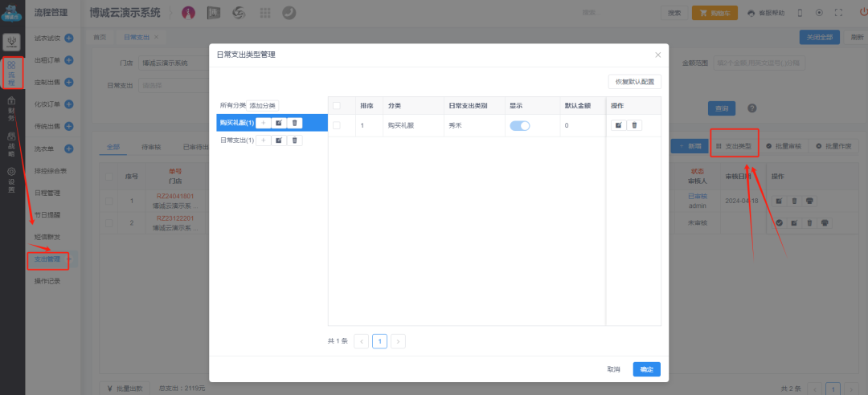Open the 门店 store dropdown
Viewport: 868px width, 395px height.
(174, 63)
